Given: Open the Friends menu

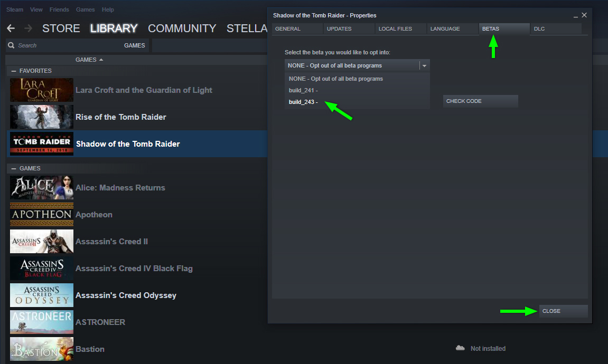Looking at the screenshot, I should [59, 9].
